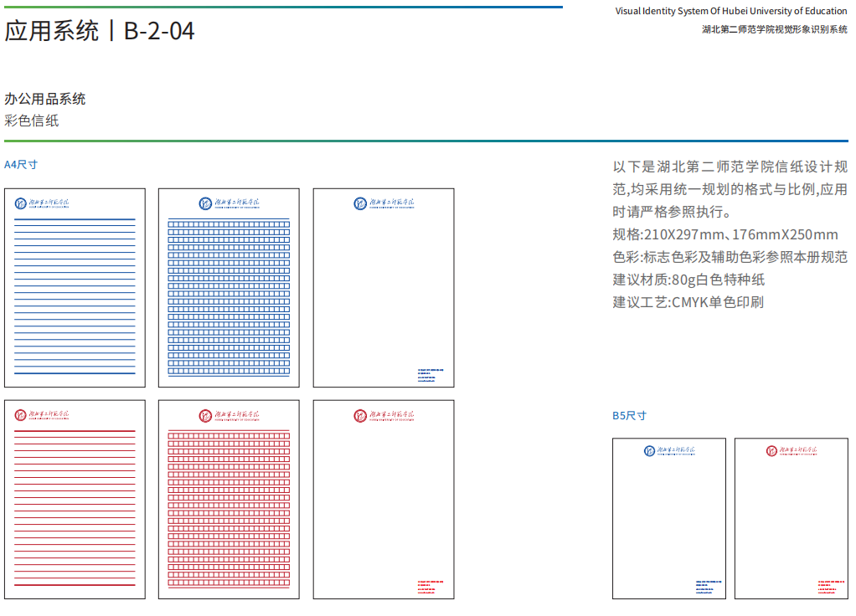Image resolution: width=856 pixels, height=616 pixels.
Task: Select the red logo on the B5 letterhead
Action: coord(791,451)
